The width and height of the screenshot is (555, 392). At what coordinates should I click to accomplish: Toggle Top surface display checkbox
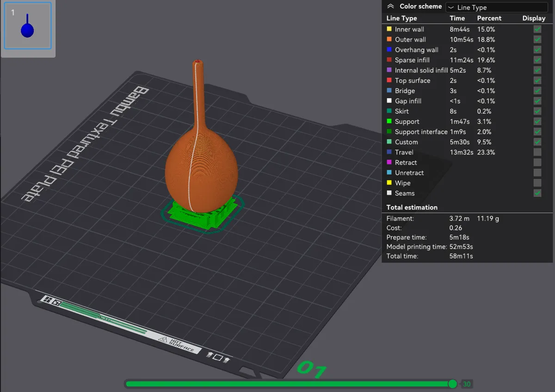click(x=537, y=80)
